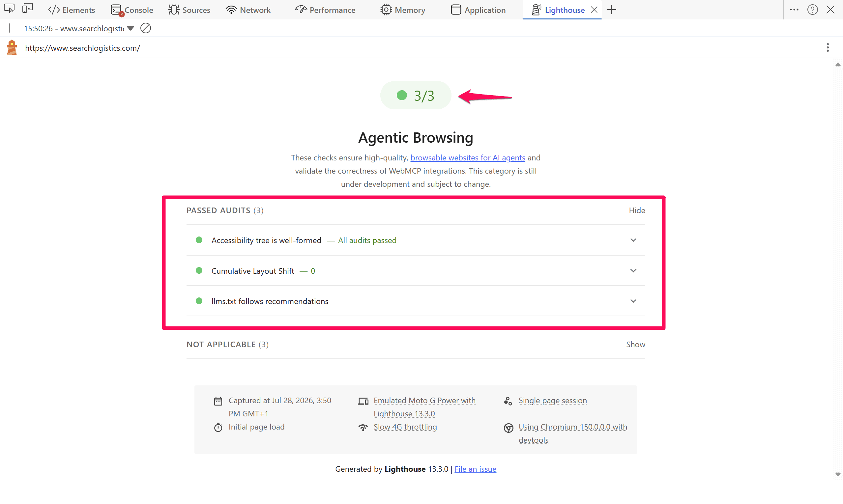843x504 pixels.
Task: Click the Initial page load text
Action: pyautogui.click(x=256, y=427)
